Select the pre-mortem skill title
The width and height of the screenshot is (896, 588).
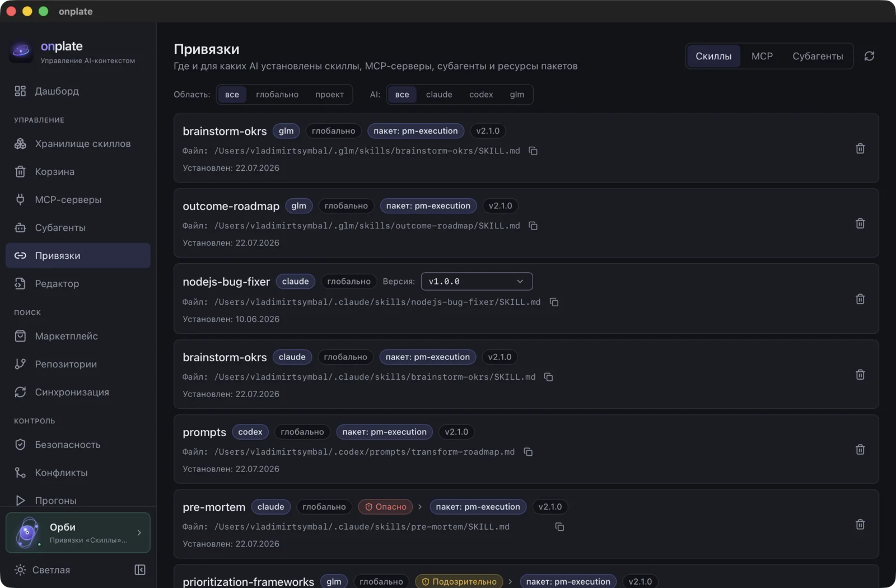point(214,507)
